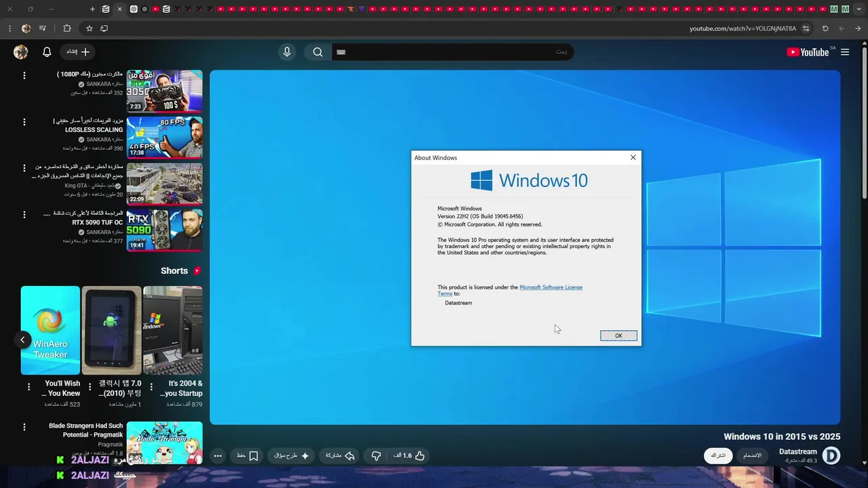Open the browser extensions puzzle icon
Viewport: 868px width, 488px height.
point(66,28)
